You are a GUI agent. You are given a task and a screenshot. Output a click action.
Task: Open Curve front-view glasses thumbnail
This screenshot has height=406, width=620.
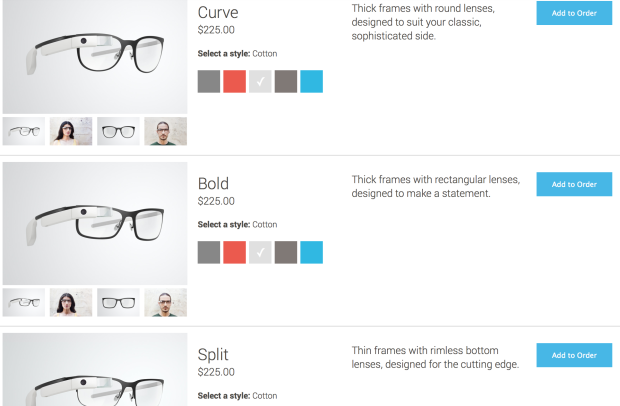coord(118,131)
